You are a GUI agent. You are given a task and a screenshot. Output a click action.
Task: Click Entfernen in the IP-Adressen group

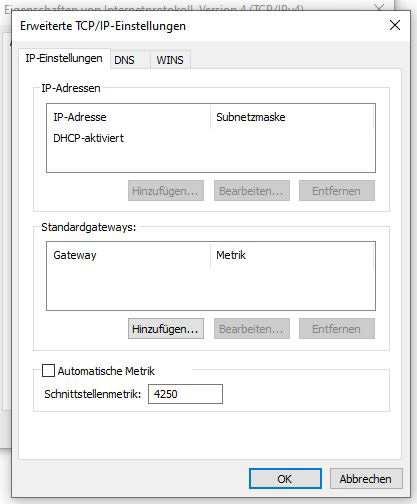[337, 191]
